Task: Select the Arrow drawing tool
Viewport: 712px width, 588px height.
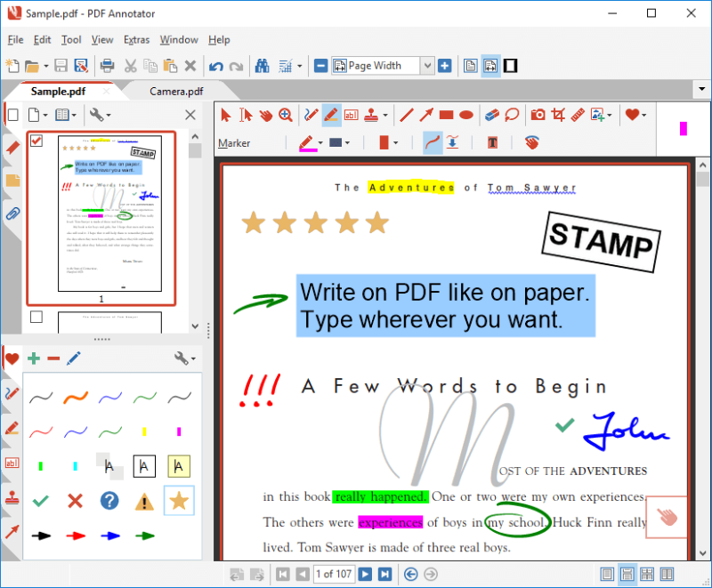Action: coord(426,115)
